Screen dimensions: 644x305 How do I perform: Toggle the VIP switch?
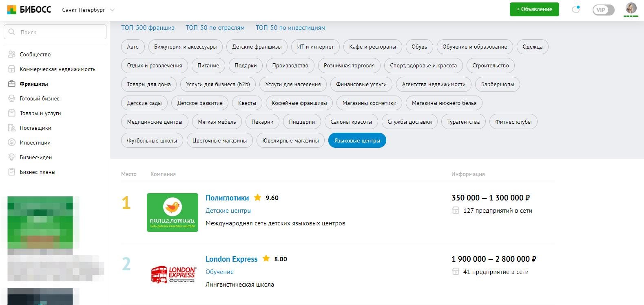click(603, 10)
